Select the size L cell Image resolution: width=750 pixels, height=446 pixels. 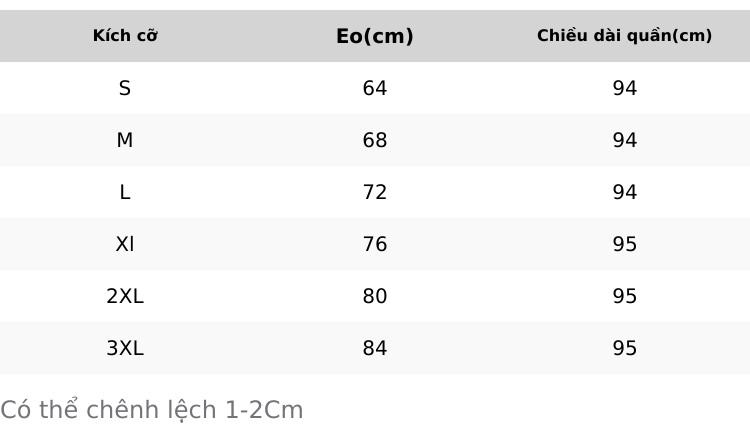pyautogui.click(x=125, y=192)
